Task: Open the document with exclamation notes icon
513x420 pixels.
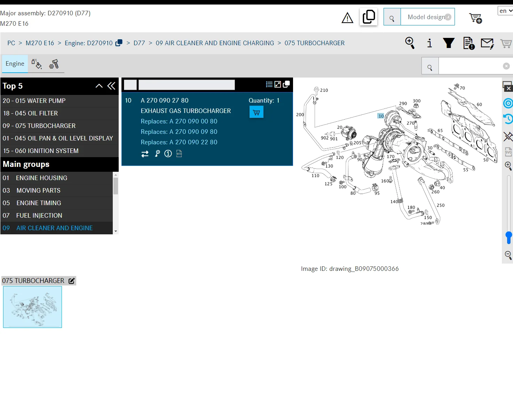Action: pyautogui.click(x=469, y=43)
